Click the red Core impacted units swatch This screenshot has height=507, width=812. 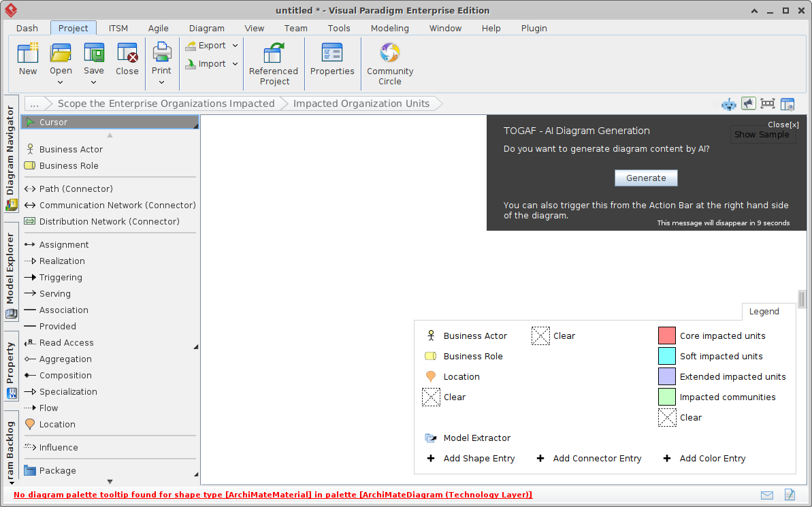pos(666,335)
